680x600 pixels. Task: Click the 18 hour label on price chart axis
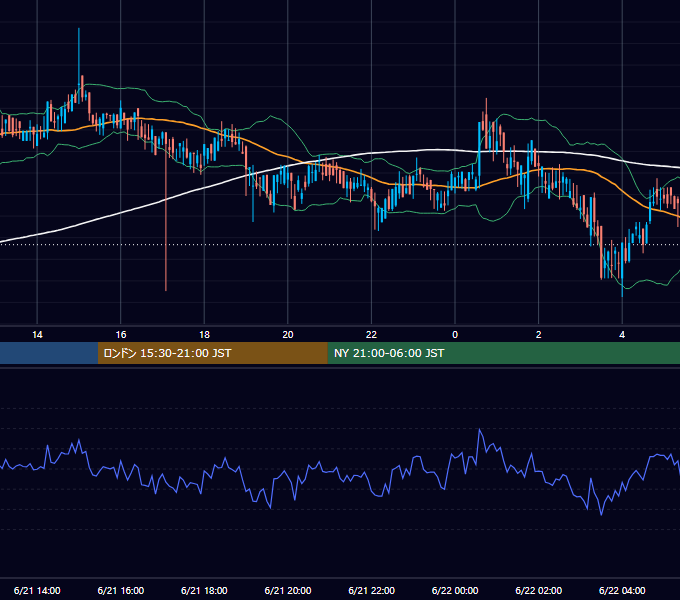point(204,335)
